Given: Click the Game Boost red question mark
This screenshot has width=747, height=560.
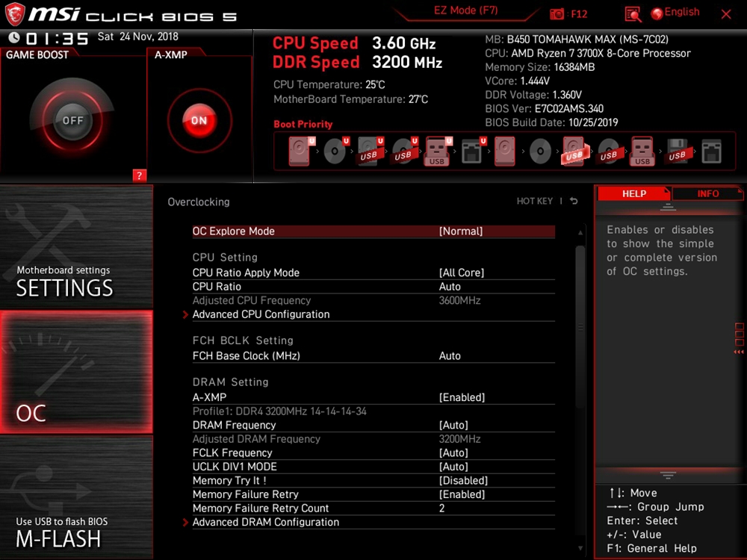Looking at the screenshot, I should click(x=139, y=175).
